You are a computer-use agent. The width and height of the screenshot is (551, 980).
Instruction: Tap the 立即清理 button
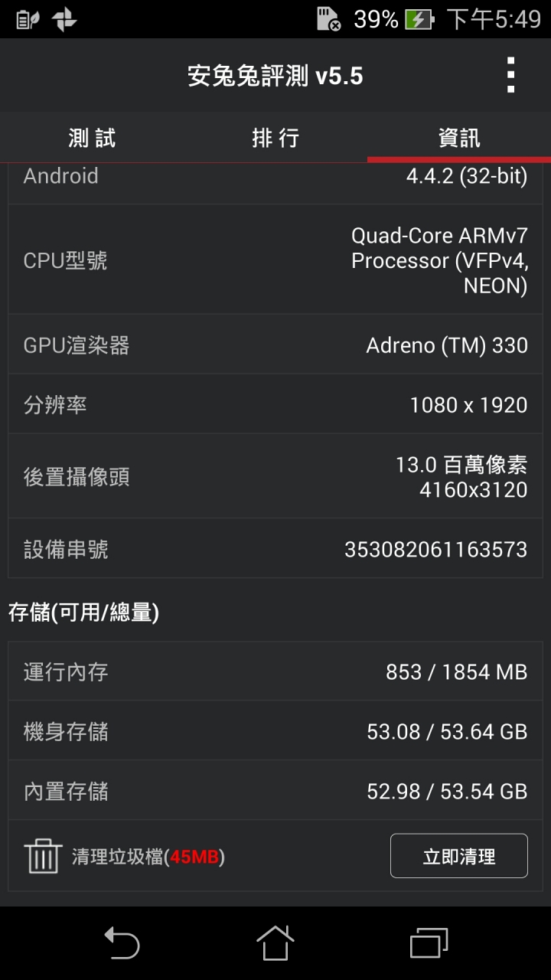click(x=459, y=856)
